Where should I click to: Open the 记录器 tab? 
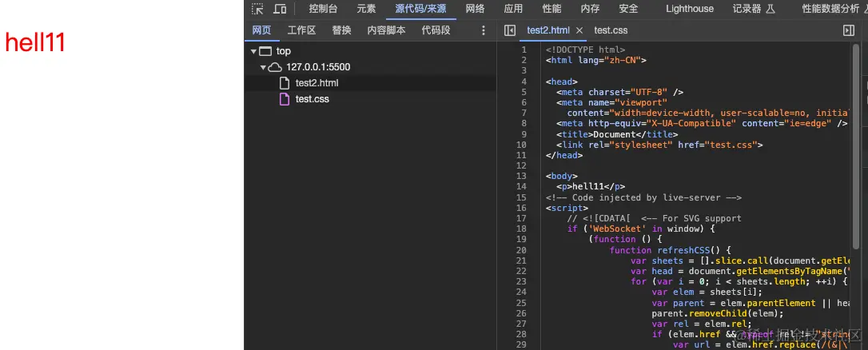[x=754, y=9]
